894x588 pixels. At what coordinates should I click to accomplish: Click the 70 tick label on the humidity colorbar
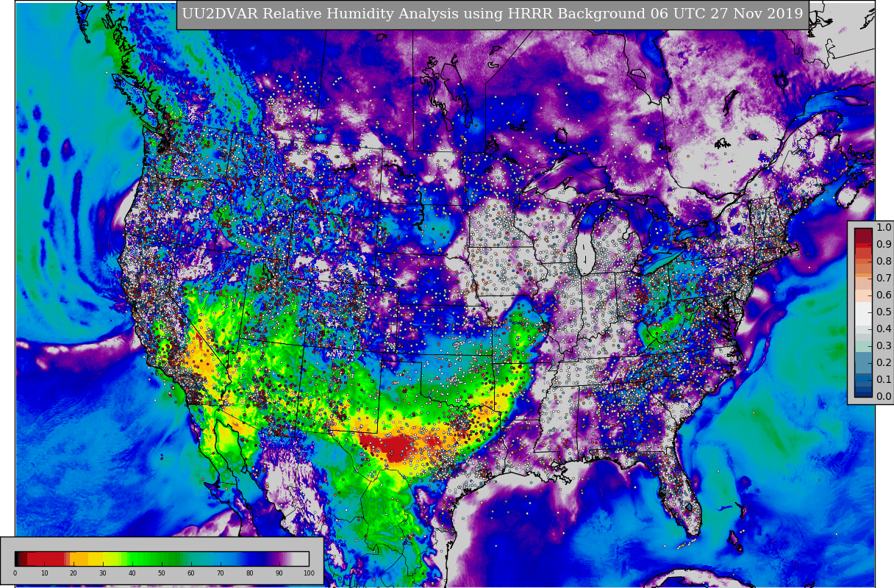221,573
